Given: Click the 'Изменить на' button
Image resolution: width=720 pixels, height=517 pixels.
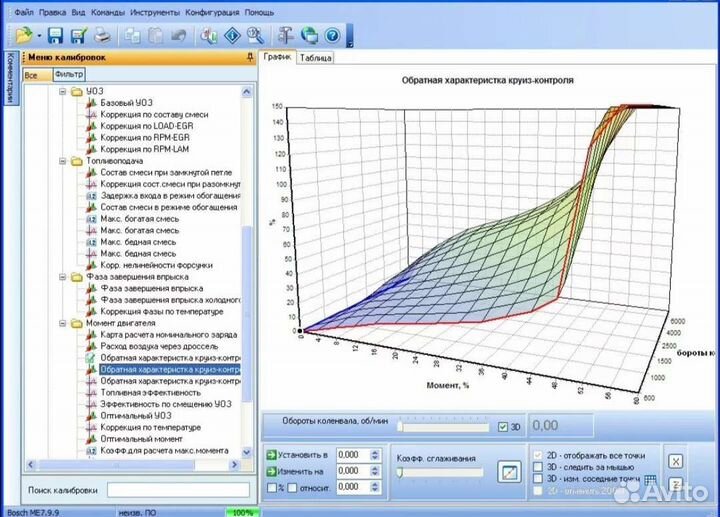Looking at the screenshot, I should tap(299, 470).
